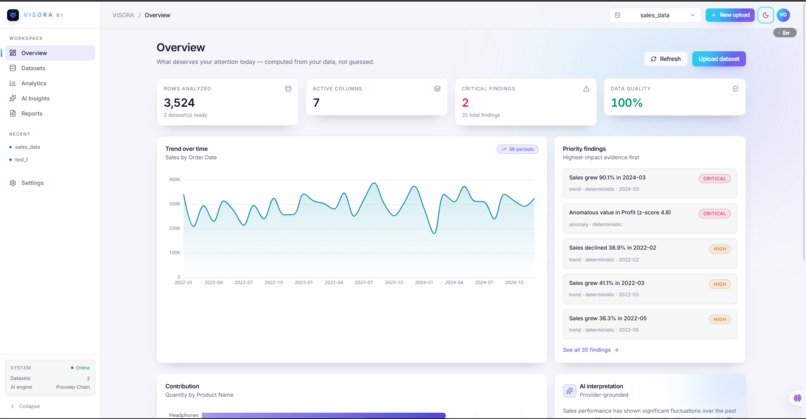Open finding Sales grew 36.3% in 2022-05
The width and height of the screenshot is (806, 419).
pyautogui.click(x=650, y=324)
